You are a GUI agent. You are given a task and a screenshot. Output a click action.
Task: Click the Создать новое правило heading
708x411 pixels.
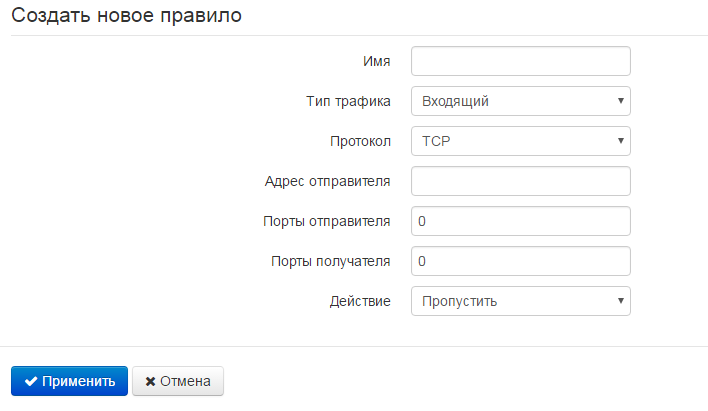126,17
